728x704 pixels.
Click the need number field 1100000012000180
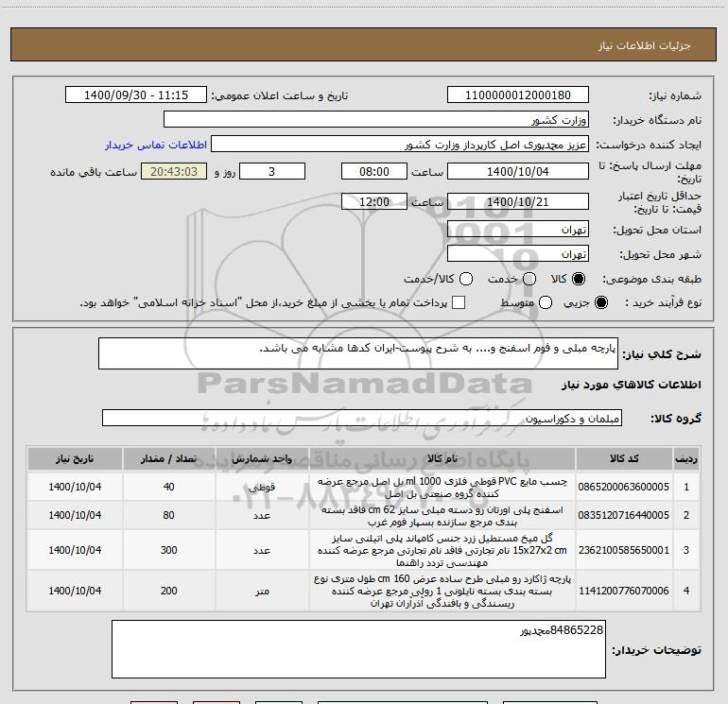518,95
